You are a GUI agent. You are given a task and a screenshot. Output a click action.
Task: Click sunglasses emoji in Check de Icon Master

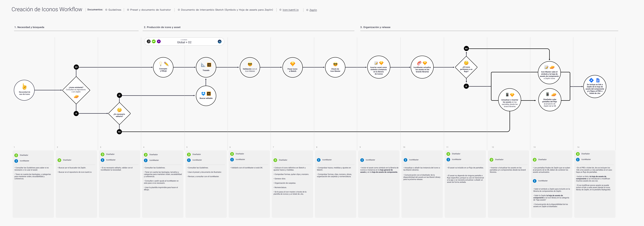point(335,64)
